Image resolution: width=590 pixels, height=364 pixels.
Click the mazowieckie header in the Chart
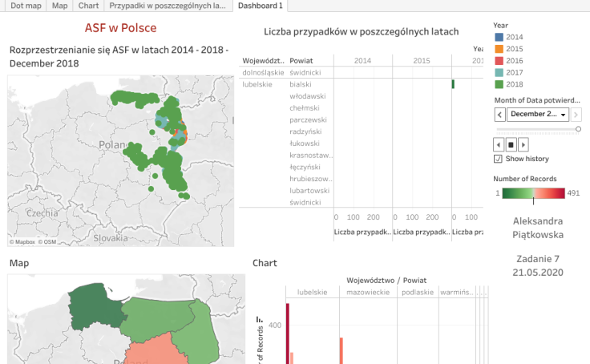[x=368, y=293]
